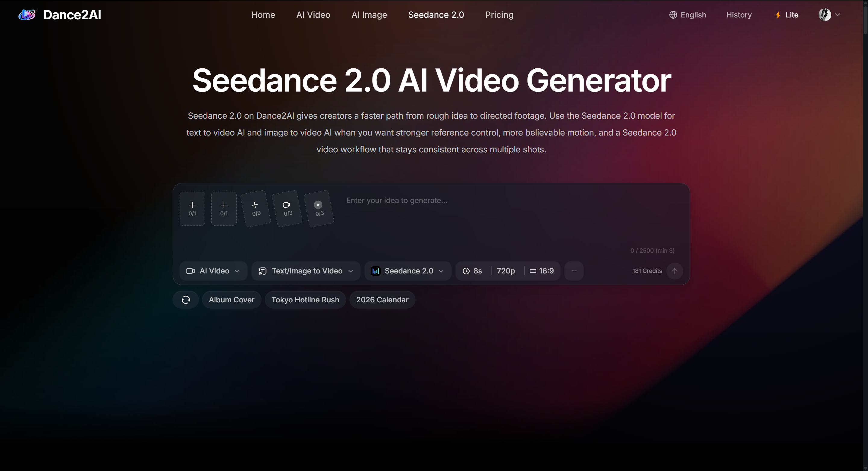Open the AI Image nav item

point(369,15)
